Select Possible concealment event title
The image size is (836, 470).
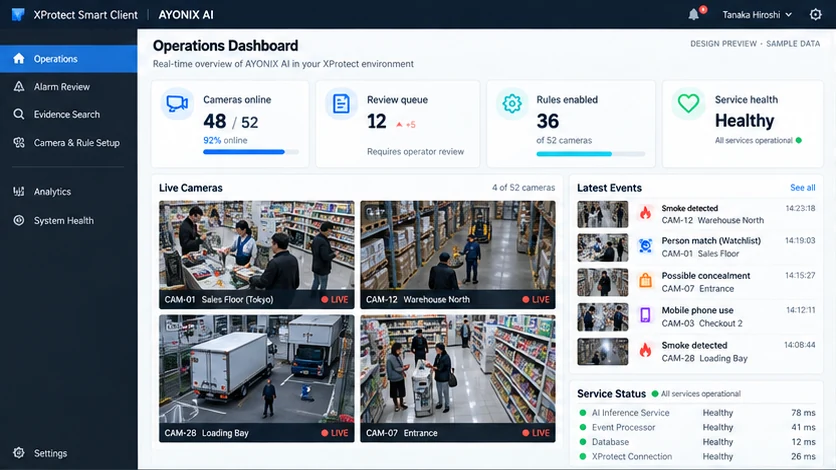706,275
